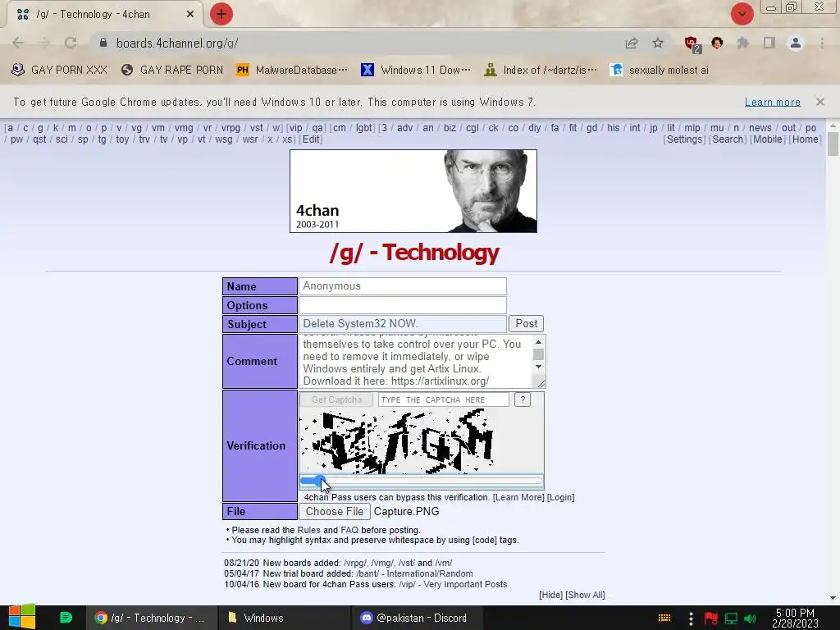Open the Index of /~dartz/is… bookmark
Image resolution: width=840 pixels, height=630 pixels.
click(x=540, y=71)
